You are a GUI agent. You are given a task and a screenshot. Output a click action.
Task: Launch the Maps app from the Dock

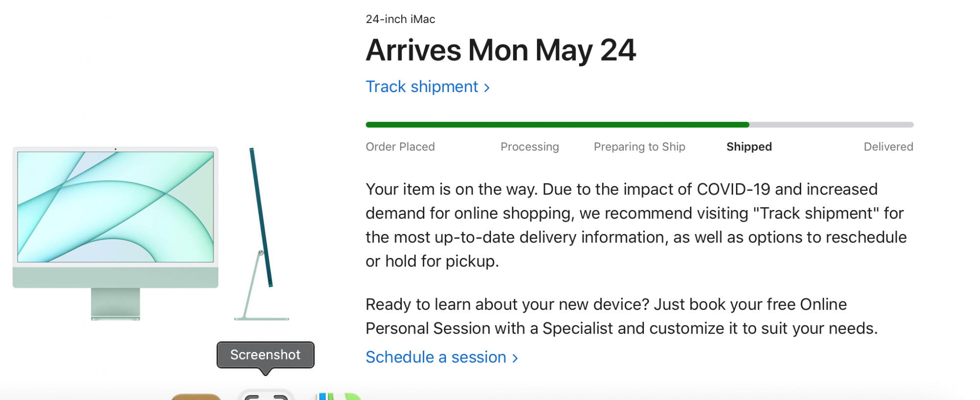pos(339,396)
